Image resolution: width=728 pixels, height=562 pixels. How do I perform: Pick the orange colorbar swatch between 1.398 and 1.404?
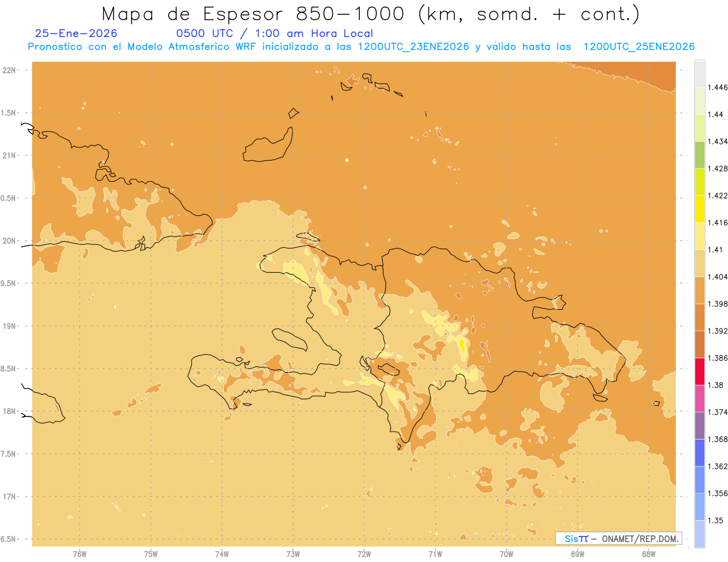699,290
